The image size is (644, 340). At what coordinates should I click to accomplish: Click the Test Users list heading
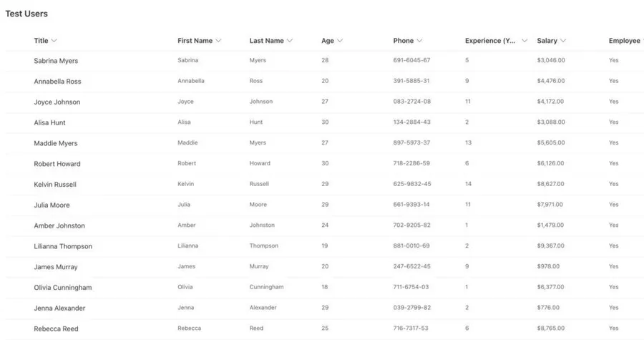26,14
